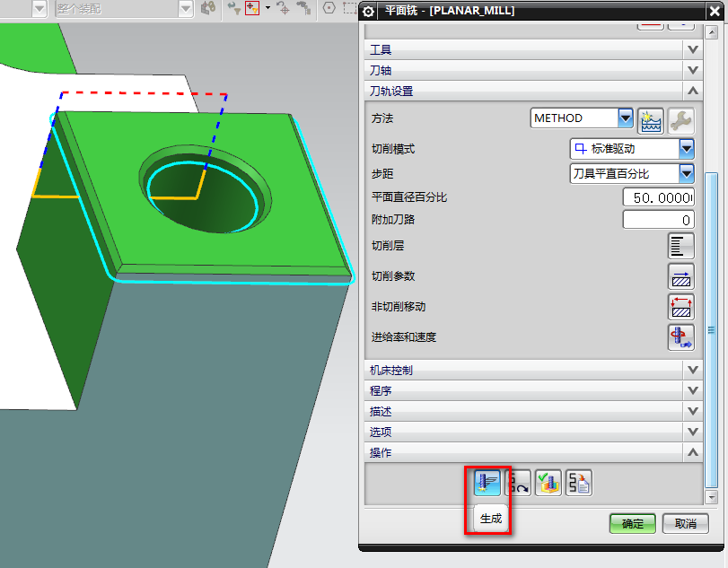The height and width of the screenshot is (568, 728).
Task: Click the Verify tool path icon
Action: [x=548, y=483]
